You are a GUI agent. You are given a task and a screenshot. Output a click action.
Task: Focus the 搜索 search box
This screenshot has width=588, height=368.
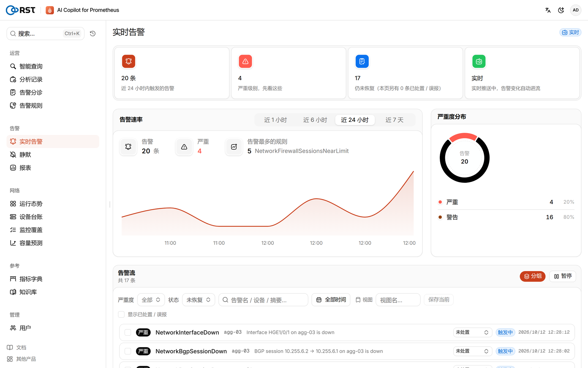(x=45, y=33)
